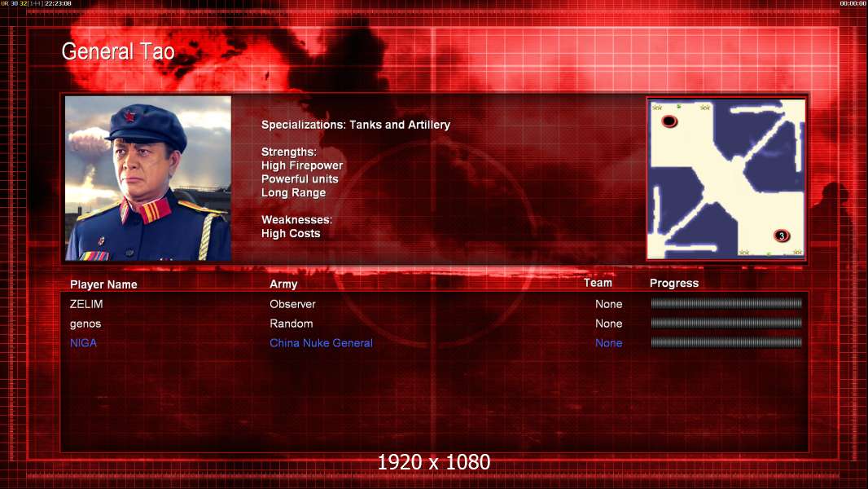Click the map preview thumbnail

(726, 178)
